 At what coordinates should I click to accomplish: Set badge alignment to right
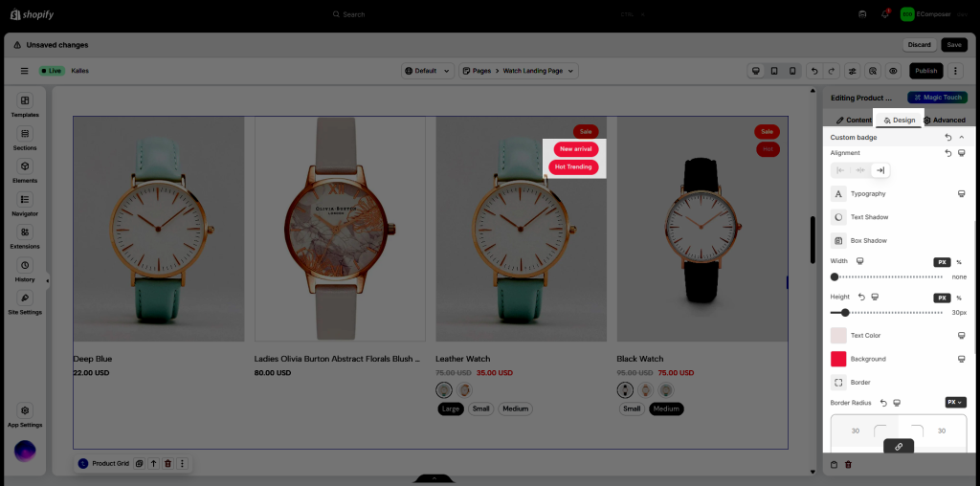(880, 170)
